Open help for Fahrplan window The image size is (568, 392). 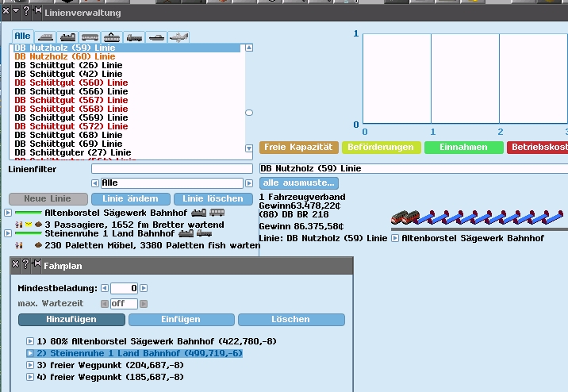[25, 263]
